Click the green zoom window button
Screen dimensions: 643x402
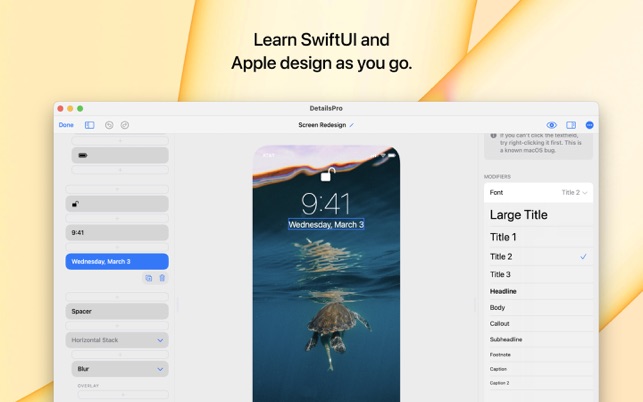(x=80, y=108)
